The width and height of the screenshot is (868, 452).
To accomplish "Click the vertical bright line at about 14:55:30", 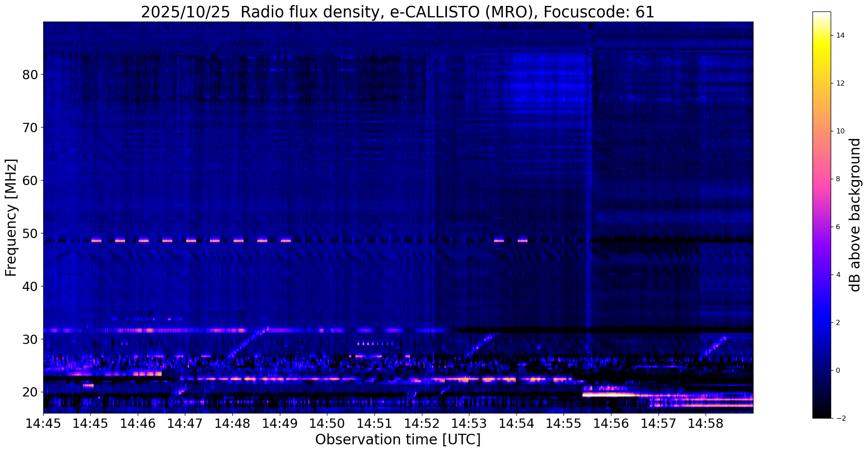I will (589, 191).
